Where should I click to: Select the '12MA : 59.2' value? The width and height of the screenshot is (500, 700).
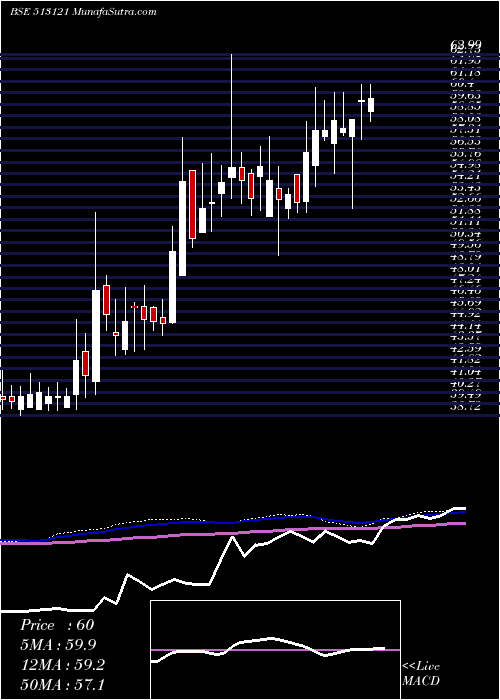62,665
